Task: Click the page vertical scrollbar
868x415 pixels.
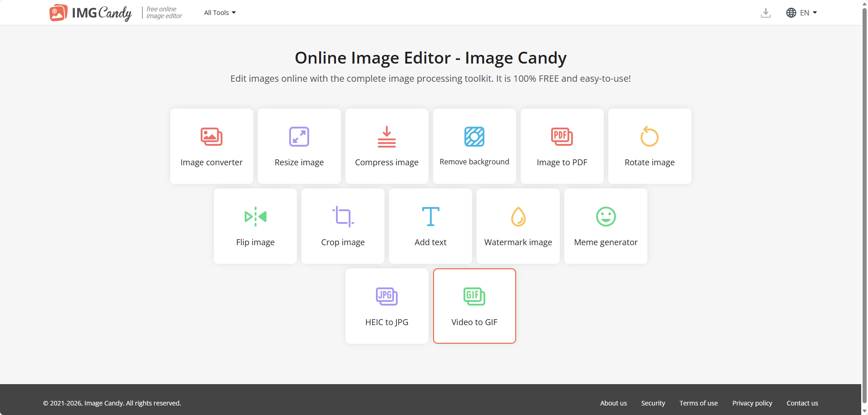Action: pyautogui.click(x=864, y=207)
